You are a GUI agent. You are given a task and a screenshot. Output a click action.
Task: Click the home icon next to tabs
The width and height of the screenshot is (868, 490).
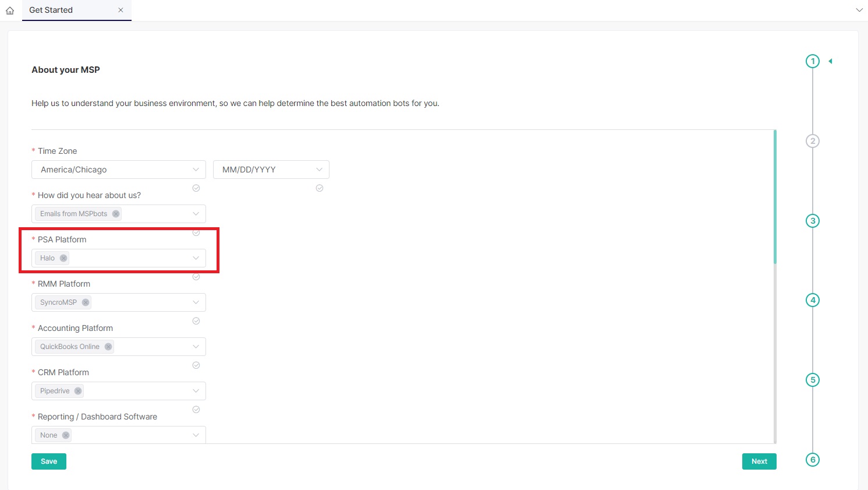click(x=10, y=10)
